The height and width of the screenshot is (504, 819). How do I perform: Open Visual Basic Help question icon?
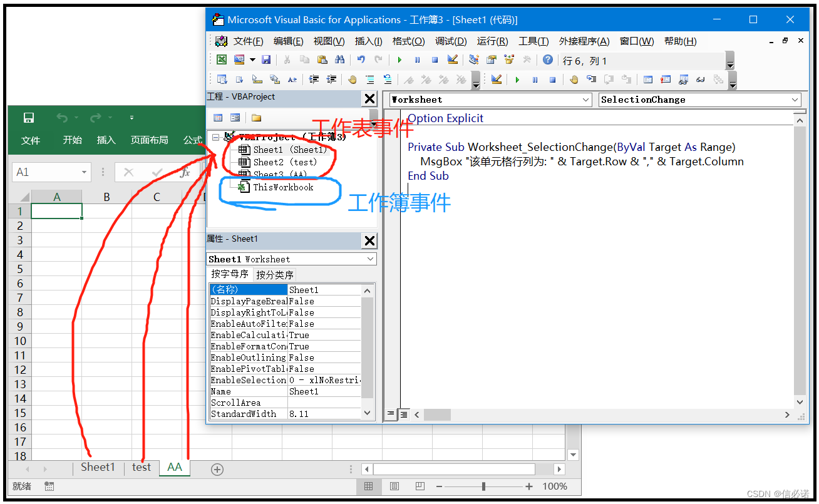pyautogui.click(x=548, y=59)
